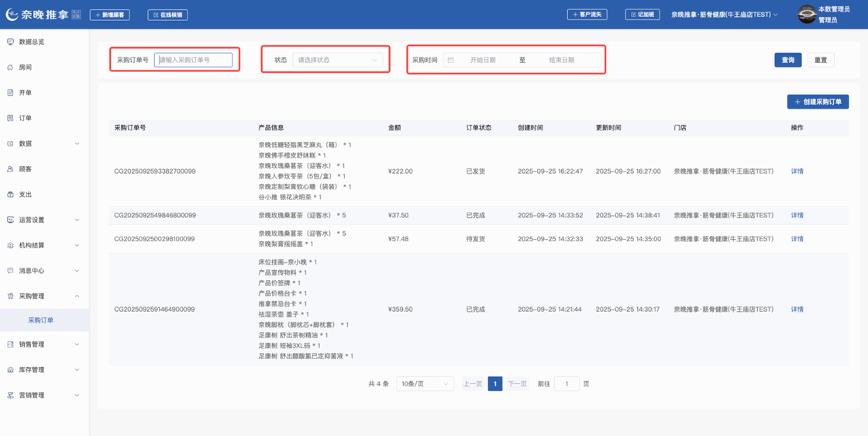Click the 重置 reset button
868x436 pixels.
[821, 60]
